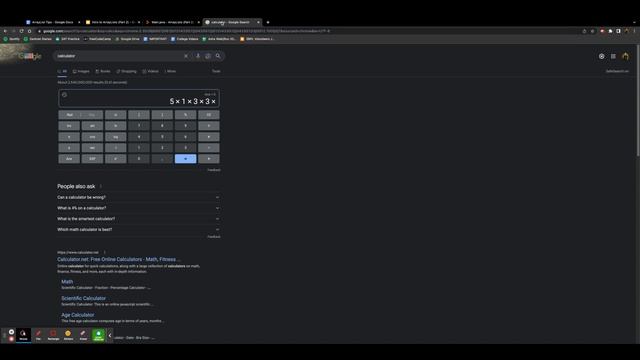640x360 pixels.
Task: Click the green highlighted annotation button
Action: click(98, 335)
